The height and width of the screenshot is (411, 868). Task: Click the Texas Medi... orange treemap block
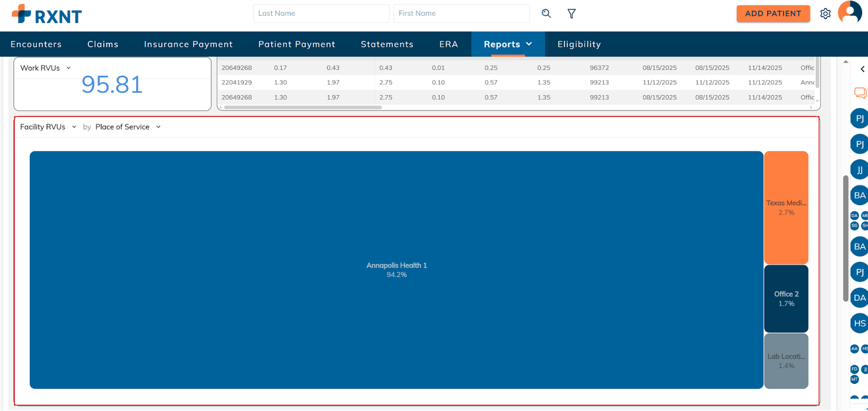[786, 207]
